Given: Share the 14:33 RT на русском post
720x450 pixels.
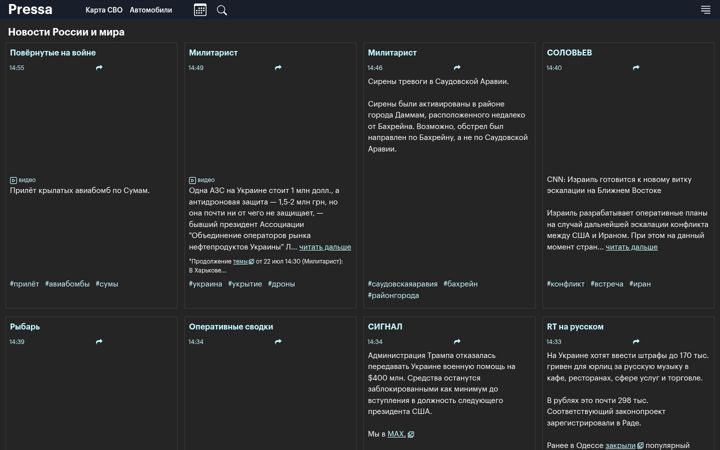Looking at the screenshot, I should [636, 342].
